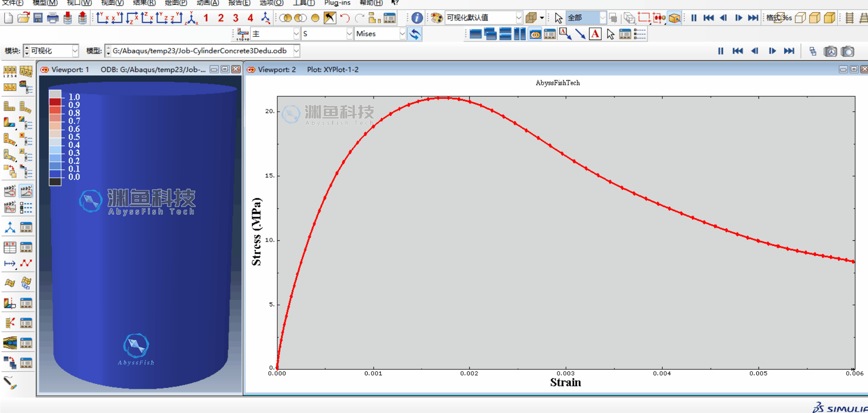868x413 pixels.
Task: Open the 可视化 module dropdown
Action: tap(75, 51)
